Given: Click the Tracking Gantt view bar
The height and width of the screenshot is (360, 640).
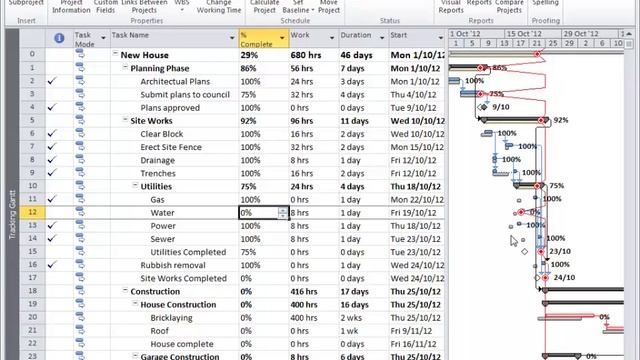Looking at the screenshot, I should pos(12,214).
